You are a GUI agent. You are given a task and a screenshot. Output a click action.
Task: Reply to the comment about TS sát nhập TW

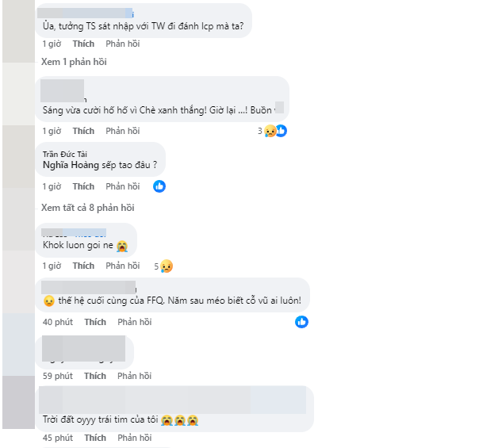click(122, 44)
